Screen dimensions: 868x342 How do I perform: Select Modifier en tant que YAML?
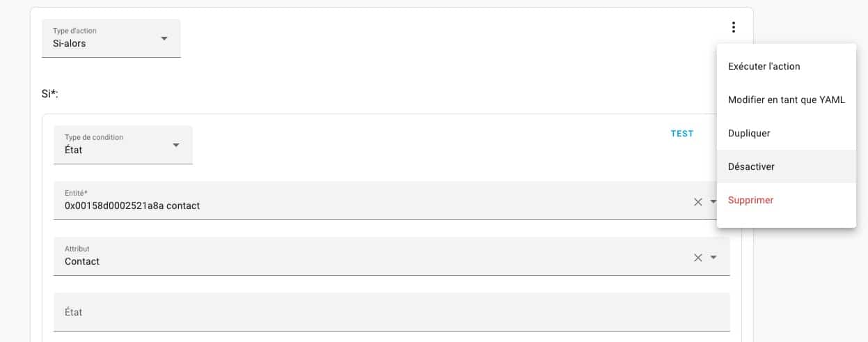pos(787,100)
